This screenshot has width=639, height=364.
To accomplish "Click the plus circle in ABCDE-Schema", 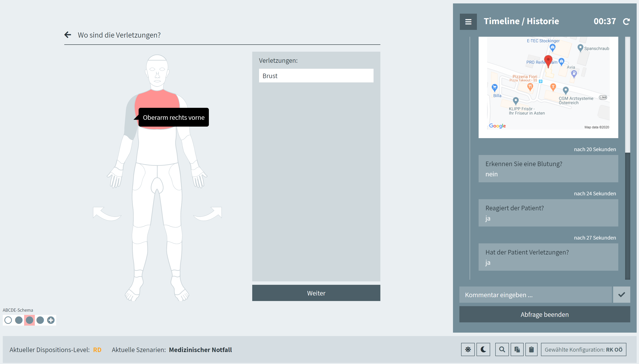I will [51, 320].
